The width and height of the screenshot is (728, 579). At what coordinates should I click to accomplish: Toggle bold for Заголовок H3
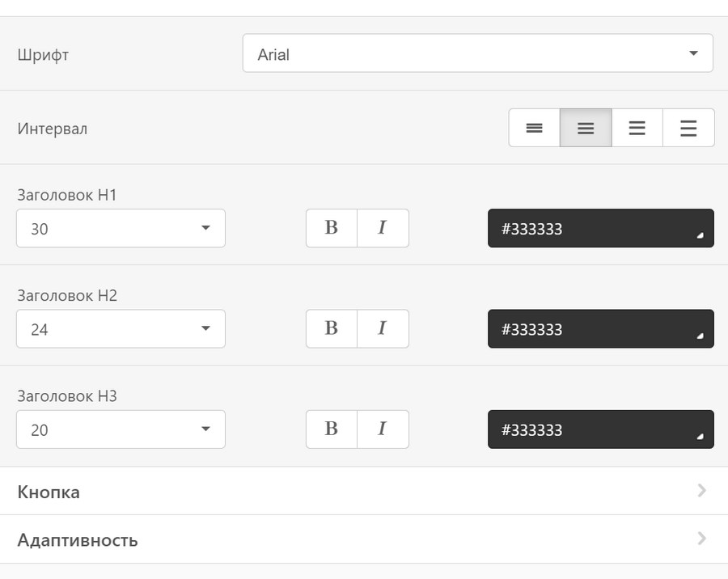point(331,429)
